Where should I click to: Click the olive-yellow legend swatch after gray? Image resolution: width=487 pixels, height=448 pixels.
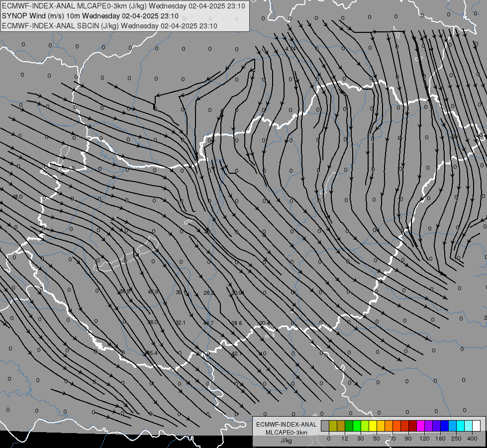(x=333, y=426)
